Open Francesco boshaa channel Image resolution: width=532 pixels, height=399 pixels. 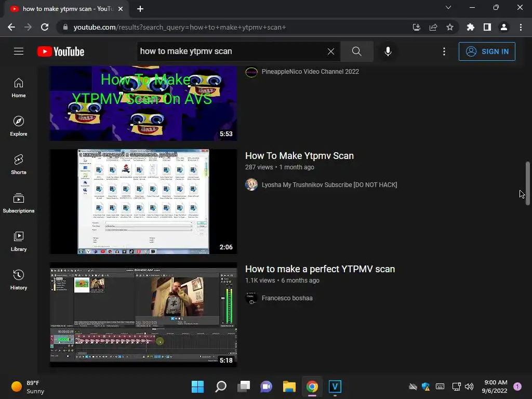click(287, 298)
